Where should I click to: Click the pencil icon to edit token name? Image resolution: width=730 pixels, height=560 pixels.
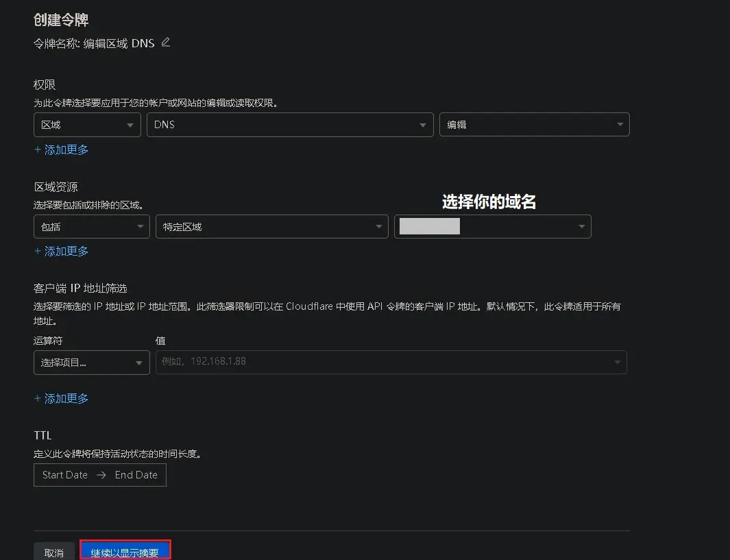point(165,42)
